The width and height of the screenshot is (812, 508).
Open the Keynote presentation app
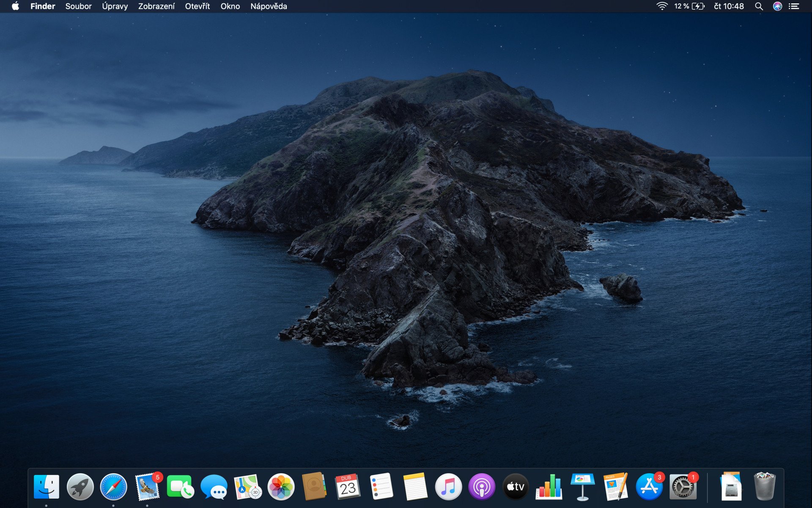[582, 487]
